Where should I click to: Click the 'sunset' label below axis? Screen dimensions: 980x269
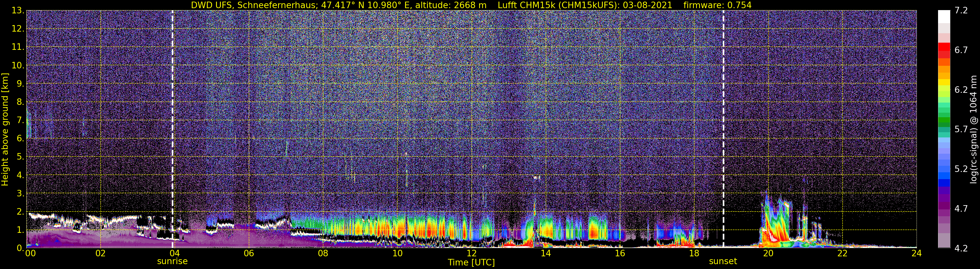[x=723, y=262]
